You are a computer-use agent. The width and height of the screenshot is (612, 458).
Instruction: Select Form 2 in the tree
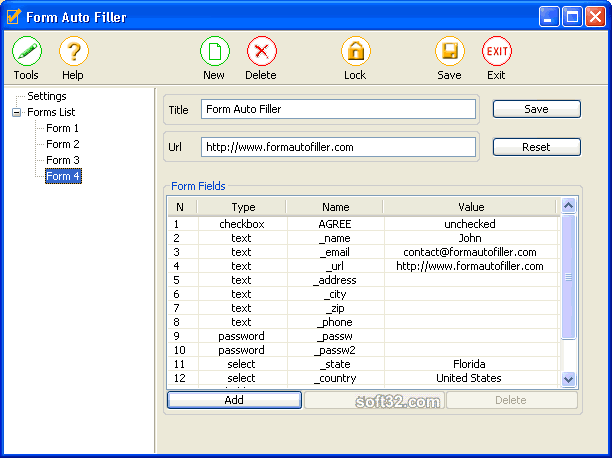(63, 144)
